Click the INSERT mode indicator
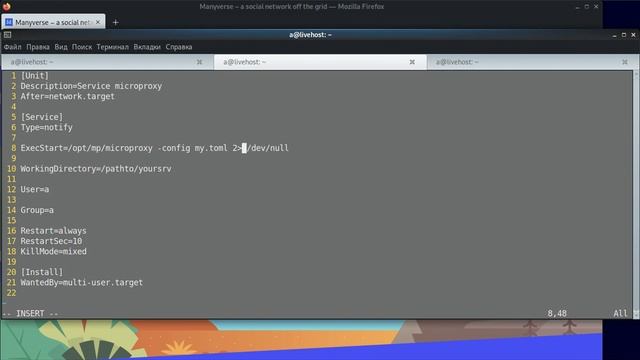640x360 pixels. pyautogui.click(x=30, y=313)
